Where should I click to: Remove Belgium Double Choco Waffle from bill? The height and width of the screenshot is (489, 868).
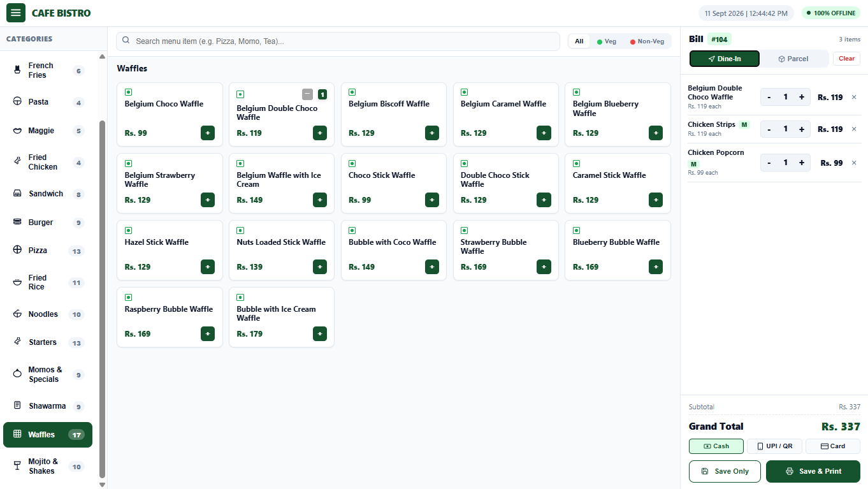click(854, 98)
